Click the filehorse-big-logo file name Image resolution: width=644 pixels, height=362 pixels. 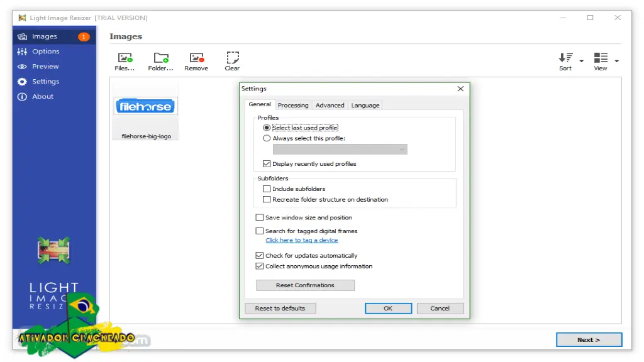pyautogui.click(x=146, y=136)
